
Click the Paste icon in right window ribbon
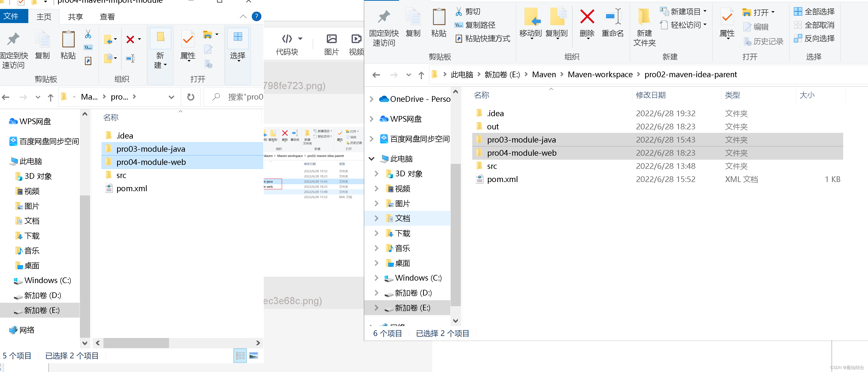439,22
